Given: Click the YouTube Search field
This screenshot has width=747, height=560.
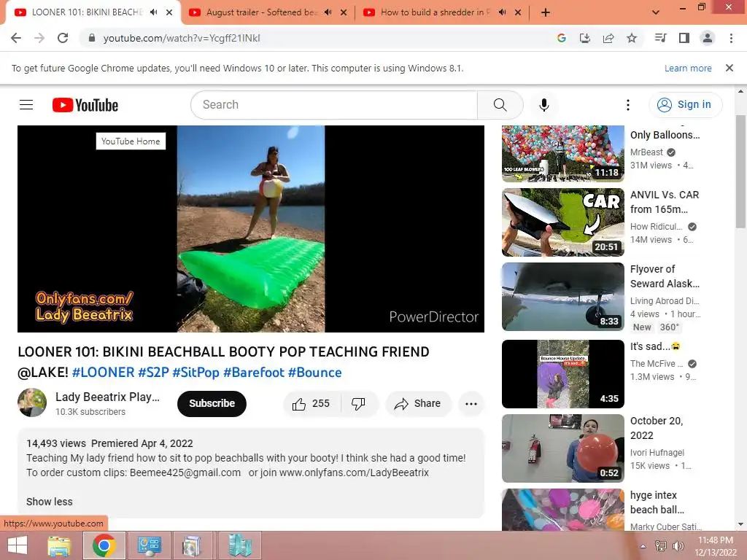Looking at the screenshot, I should point(334,105).
